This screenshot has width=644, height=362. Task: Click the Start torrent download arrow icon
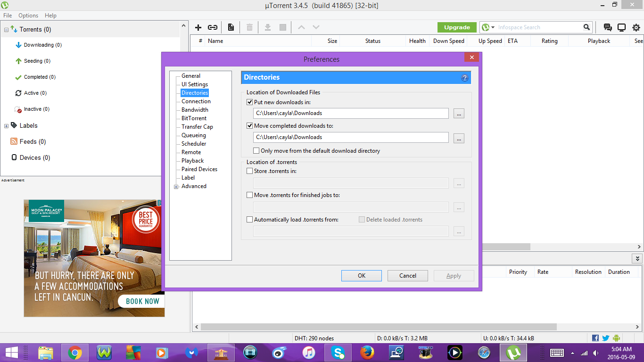[268, 27]
